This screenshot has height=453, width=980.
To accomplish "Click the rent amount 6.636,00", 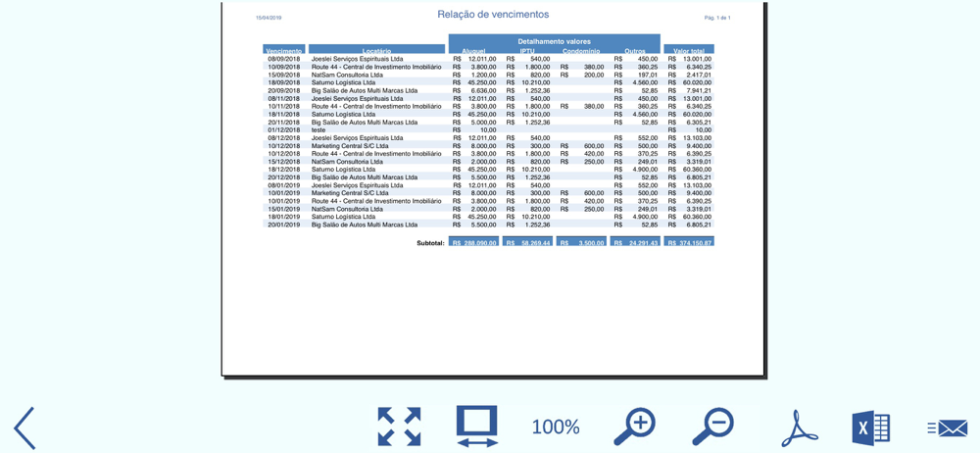I will click(483, 90).
